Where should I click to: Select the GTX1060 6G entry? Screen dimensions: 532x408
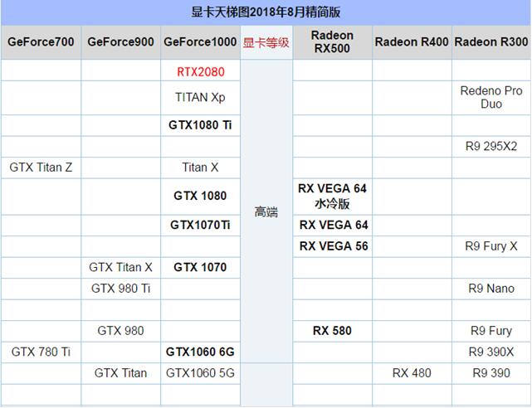point(200,352)
